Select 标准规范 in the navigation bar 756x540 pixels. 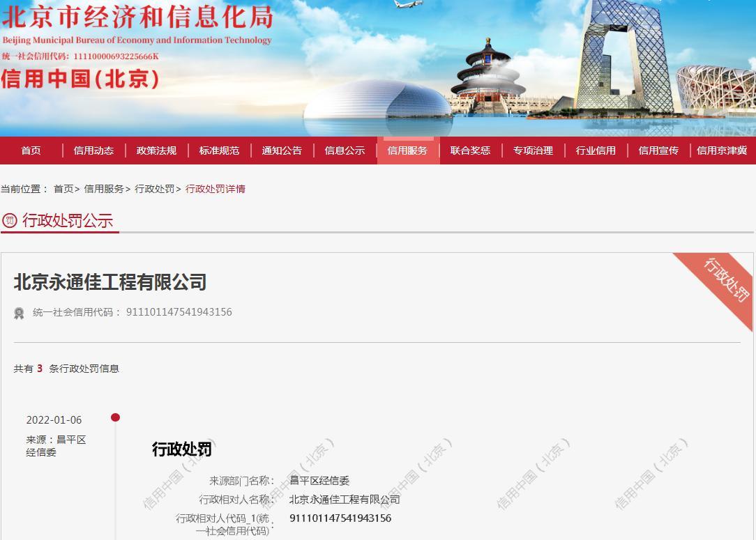tap(219, 151)
